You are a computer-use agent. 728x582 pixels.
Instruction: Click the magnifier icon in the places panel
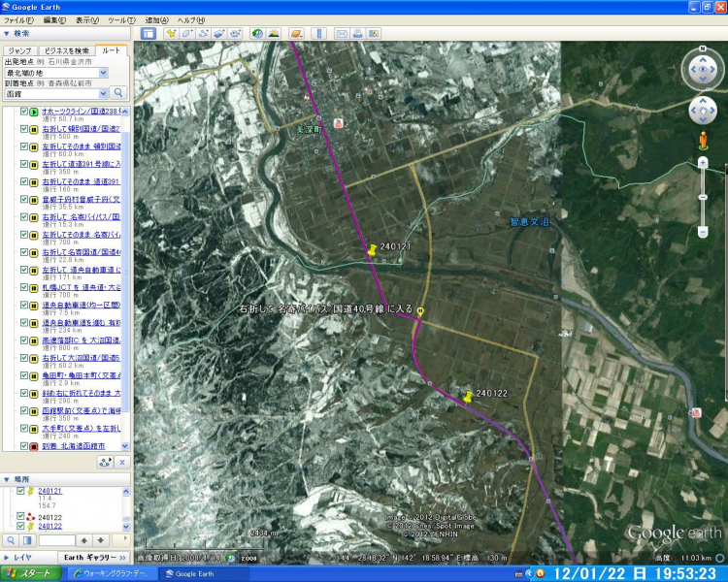[11, 540]
